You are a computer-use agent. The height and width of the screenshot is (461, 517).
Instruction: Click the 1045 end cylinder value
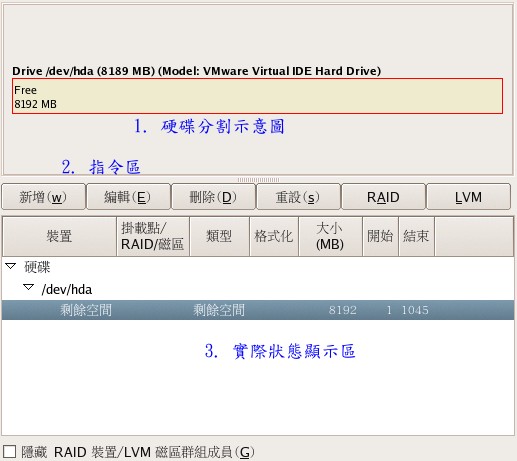(x=415, y=310)
